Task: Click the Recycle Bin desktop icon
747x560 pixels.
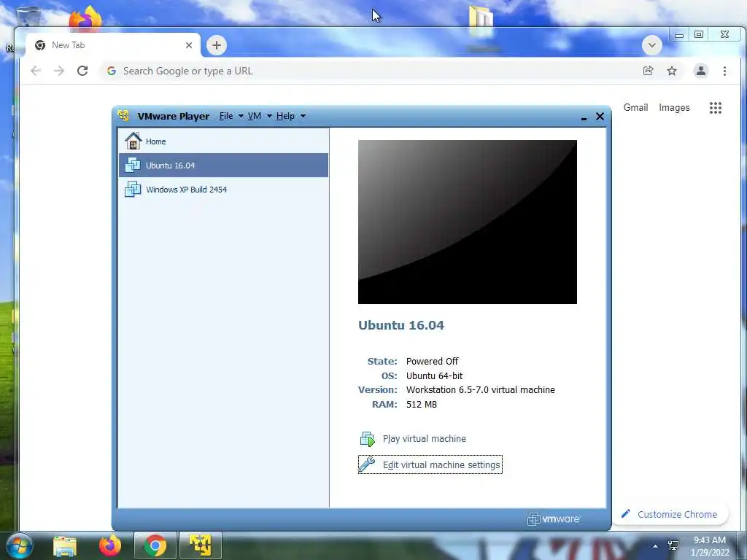Action: click(x=28, y=16)
